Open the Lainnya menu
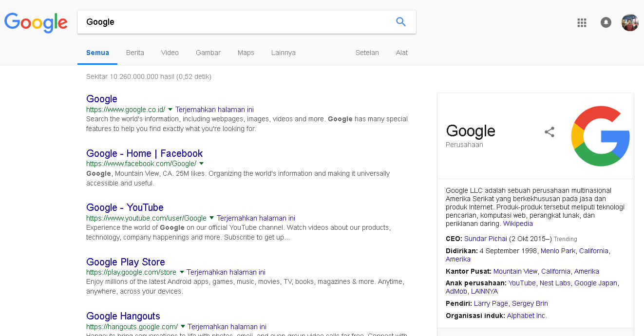Screen dimensions: 644x336 [x=284, y=53]
